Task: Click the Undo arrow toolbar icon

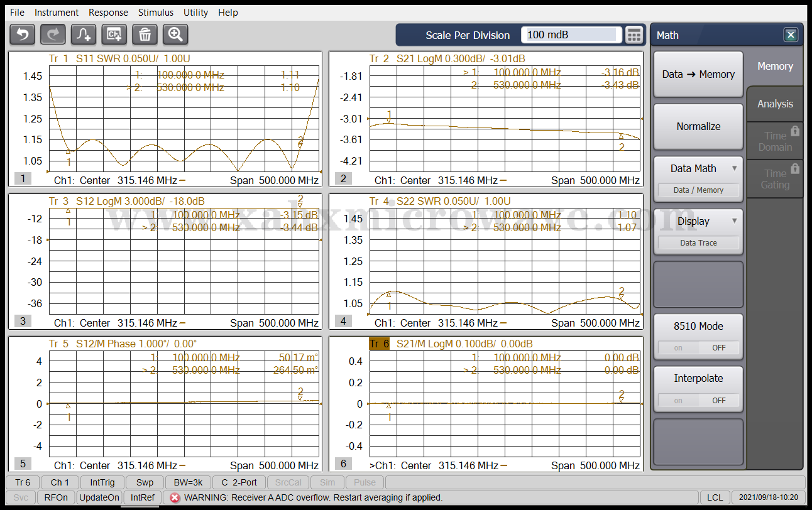Action: click(22, 35)
